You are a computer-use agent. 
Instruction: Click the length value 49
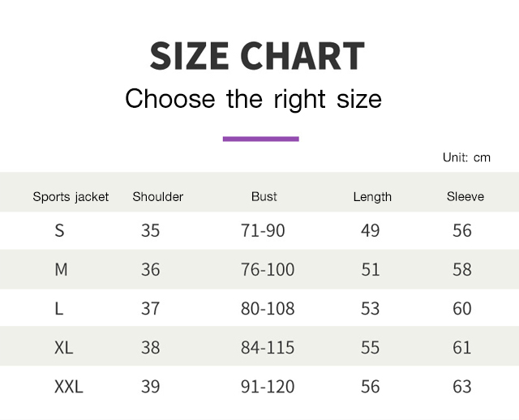tap(370, 230)
